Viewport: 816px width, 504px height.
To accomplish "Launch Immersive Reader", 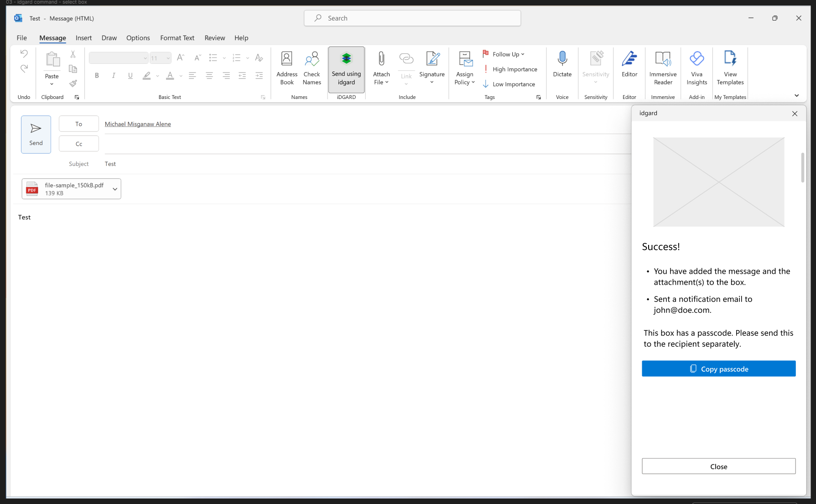I will click(x=663, y=68).
